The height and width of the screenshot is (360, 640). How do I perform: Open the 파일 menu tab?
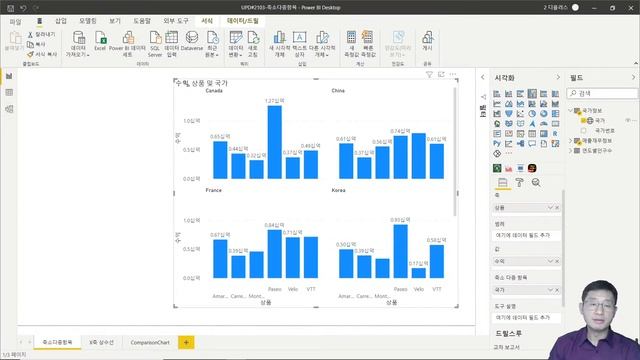pyautogui.click(x=15, y=21)
